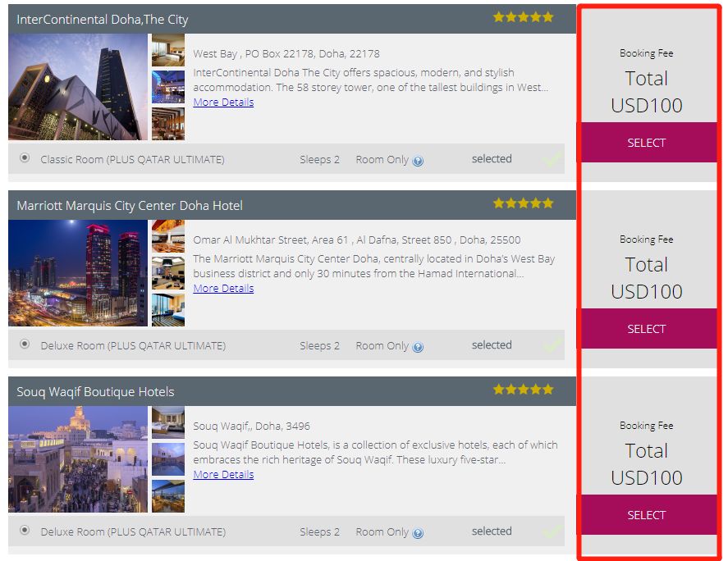Open More Details for Souq Waqif Boutique
Image resolution: width=728 pixels, height=561 pixels.
point(223,474)
